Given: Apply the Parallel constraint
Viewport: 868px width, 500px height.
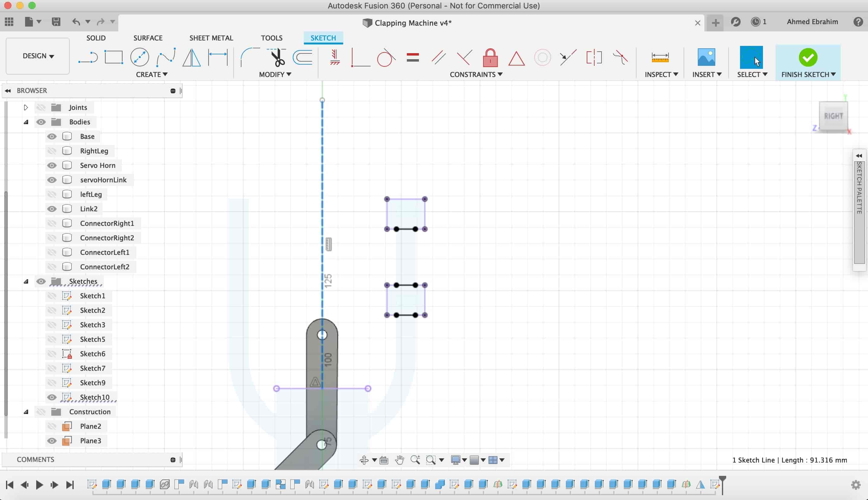Looking at the screenshot, I should pyautogui.click(x=439, y=57).
